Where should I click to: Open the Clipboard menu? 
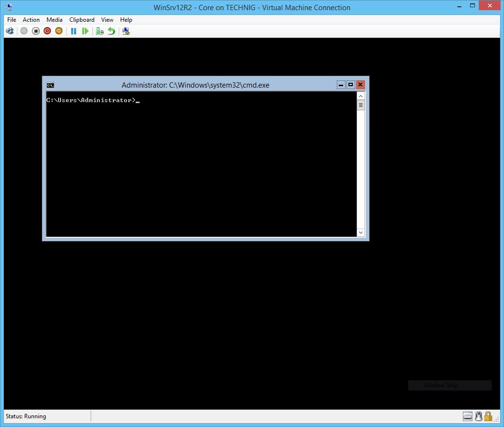pyautogui.click(x=81, y=20)
